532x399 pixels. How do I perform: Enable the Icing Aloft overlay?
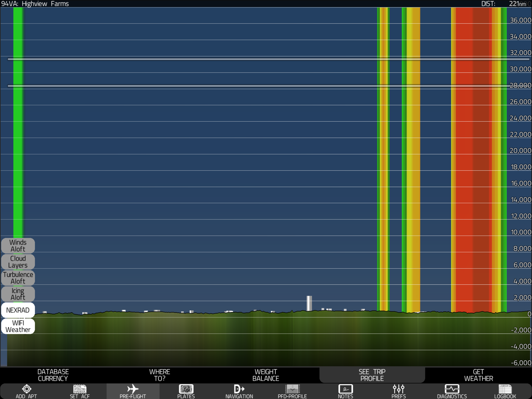click(18, 294)
